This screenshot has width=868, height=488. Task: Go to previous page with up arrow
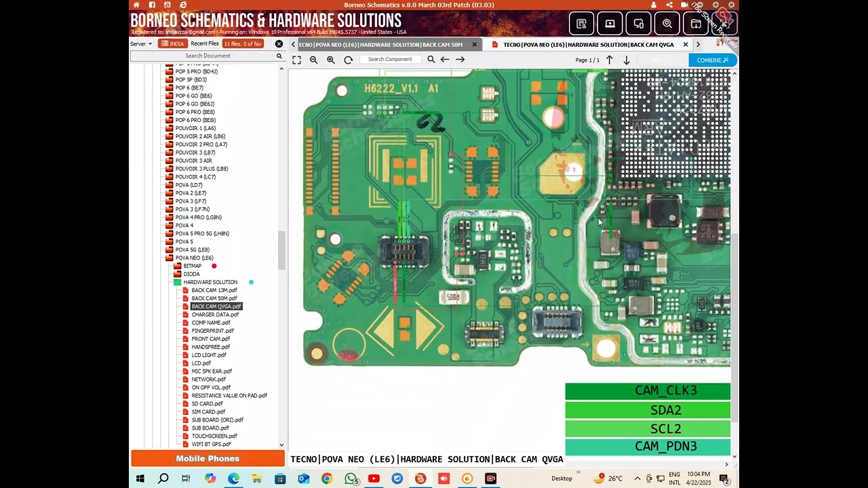(x=610, y=60)
